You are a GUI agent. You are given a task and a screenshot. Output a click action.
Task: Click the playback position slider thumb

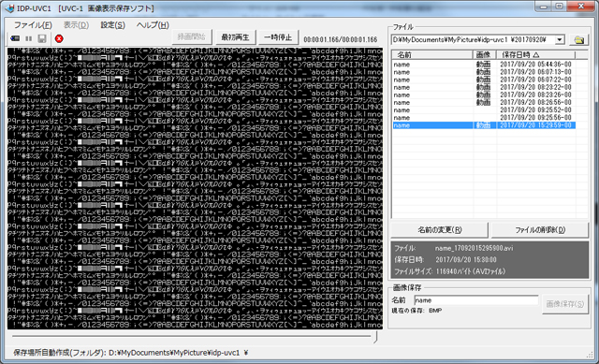375,337
